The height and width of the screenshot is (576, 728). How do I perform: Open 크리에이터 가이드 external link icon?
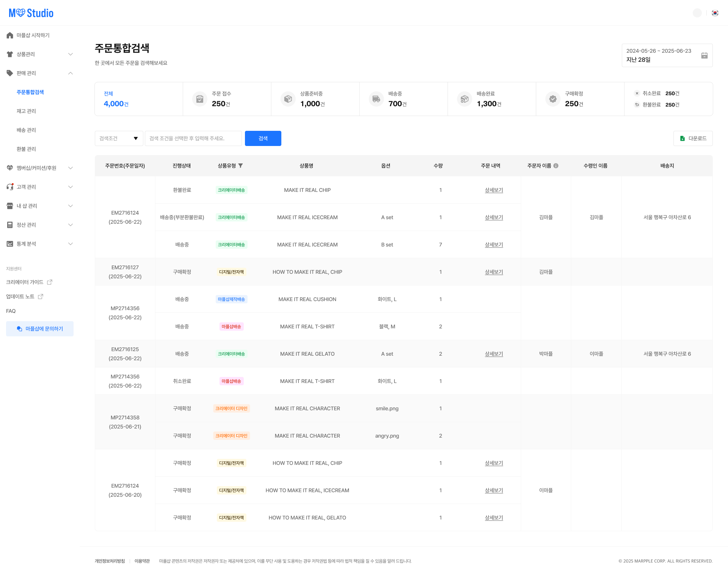tap(50, 282)
